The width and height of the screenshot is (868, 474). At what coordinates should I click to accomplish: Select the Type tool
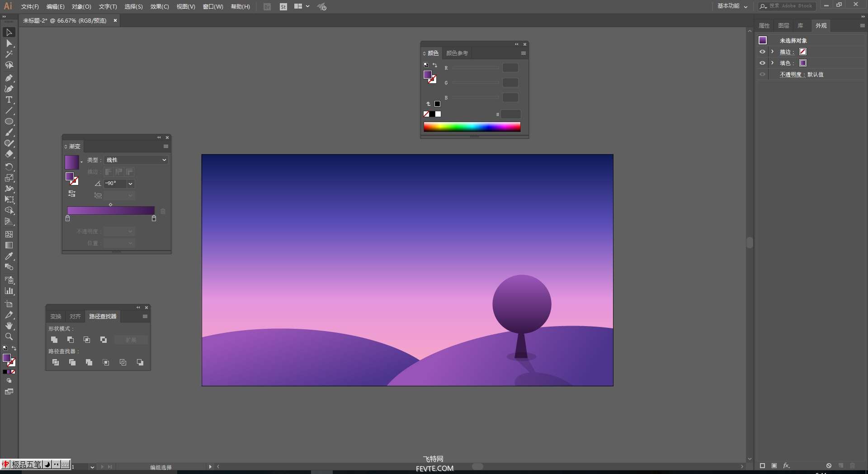[x=9, y=100]
